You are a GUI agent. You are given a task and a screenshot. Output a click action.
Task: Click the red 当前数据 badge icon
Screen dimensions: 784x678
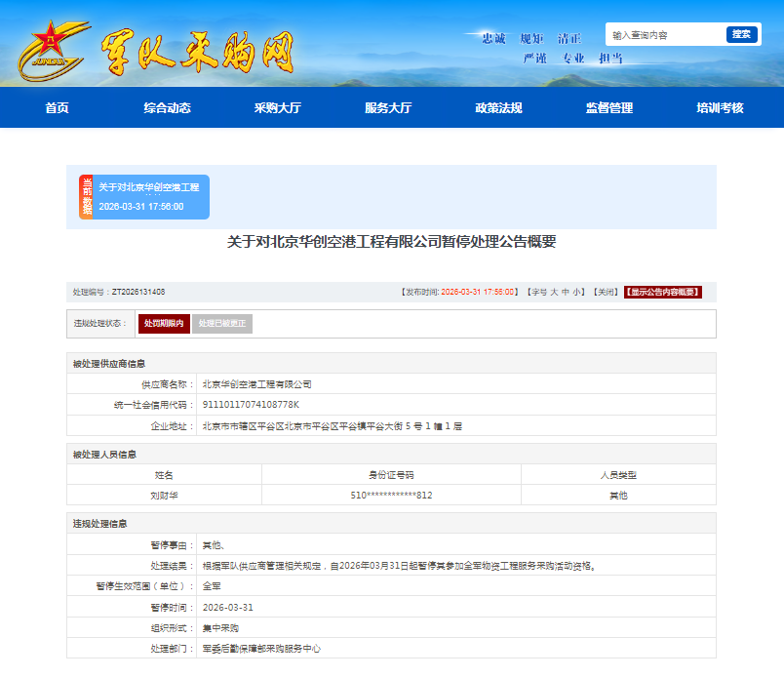click(85, 195)
